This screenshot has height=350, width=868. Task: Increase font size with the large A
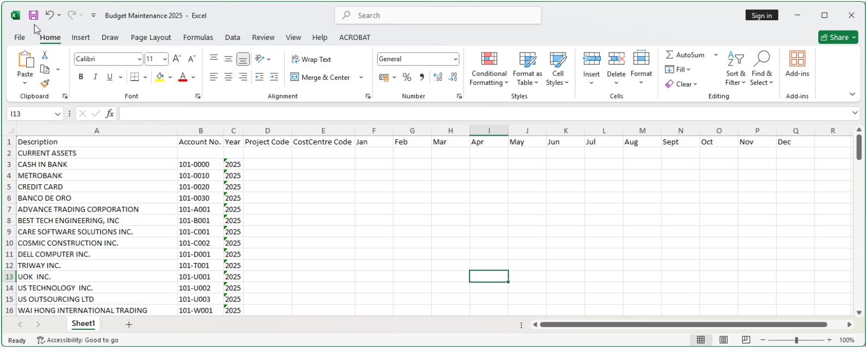(x=177, y=59)
